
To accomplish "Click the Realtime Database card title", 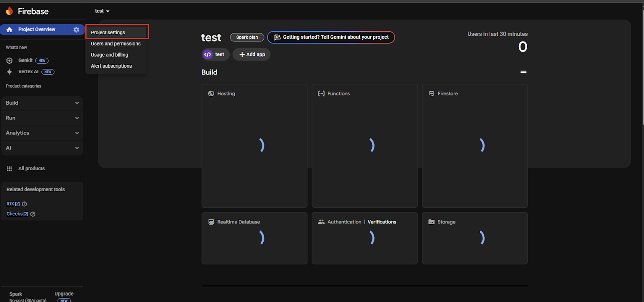I will tap(239, 222).
